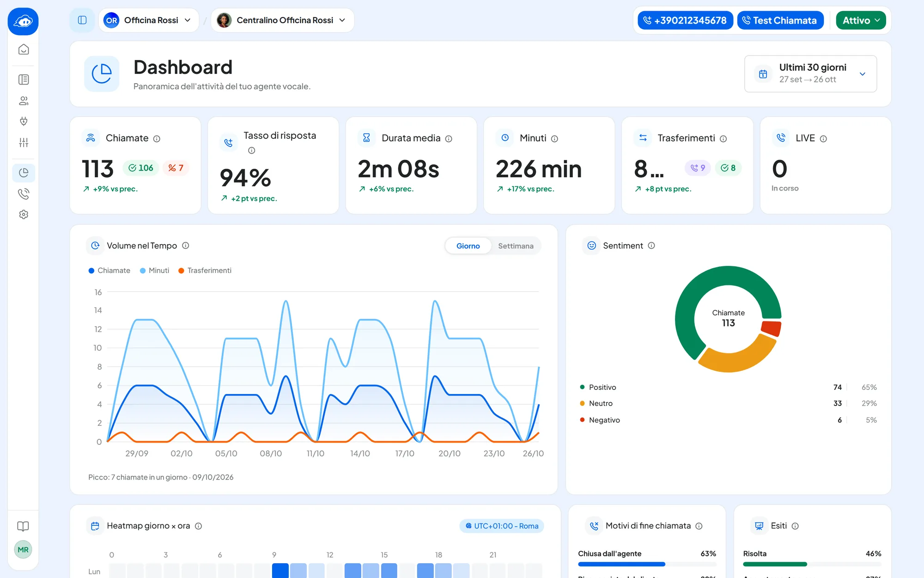Open the Centralino Officina Rossi agent dropdown
The height and width of the screenshot is (578, 924).
[x=282, y=20]
